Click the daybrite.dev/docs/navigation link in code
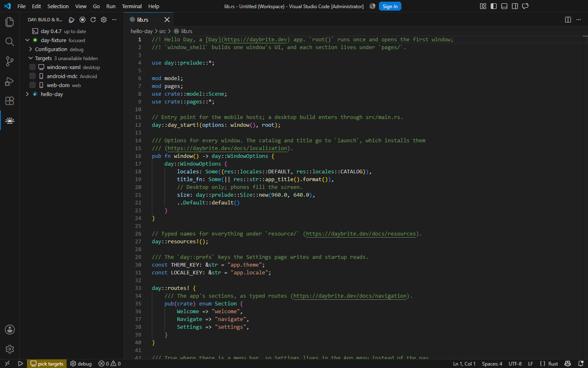 [x=350, y=296]
